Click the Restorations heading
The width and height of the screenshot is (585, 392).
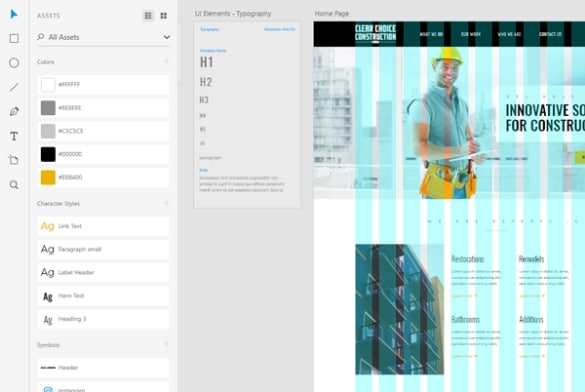467,259
